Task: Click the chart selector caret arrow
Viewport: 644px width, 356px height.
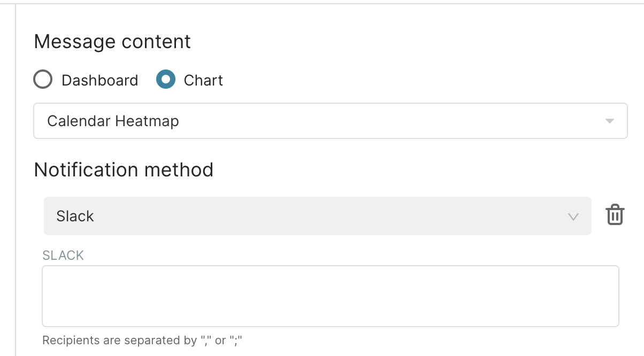Action: point(609,121)
